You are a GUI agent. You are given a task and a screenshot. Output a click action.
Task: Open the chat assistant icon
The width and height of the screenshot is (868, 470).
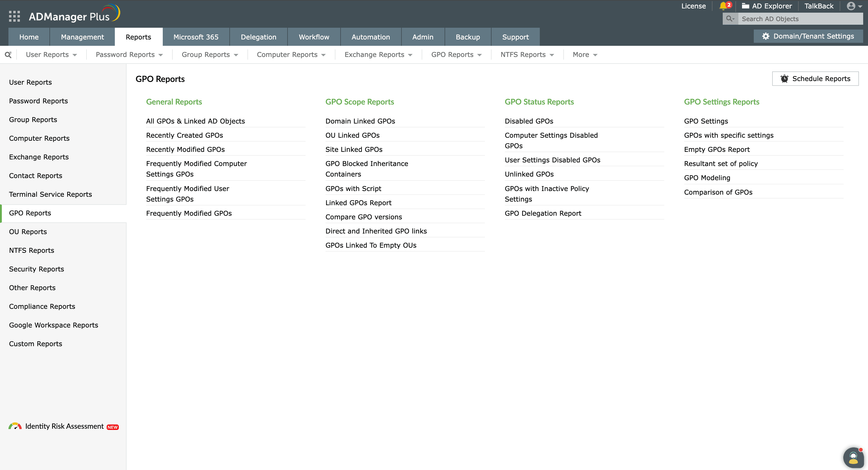click(853, 458)
